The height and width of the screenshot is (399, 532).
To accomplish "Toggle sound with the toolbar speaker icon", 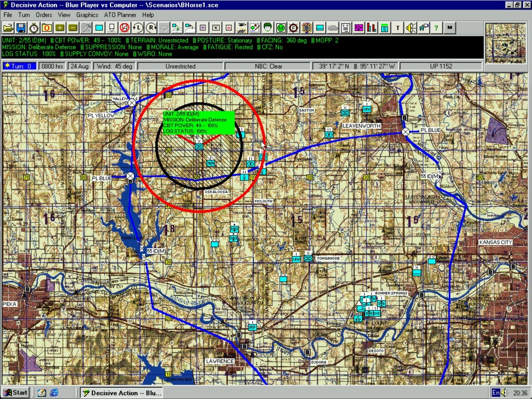I will tap(411, 28).
